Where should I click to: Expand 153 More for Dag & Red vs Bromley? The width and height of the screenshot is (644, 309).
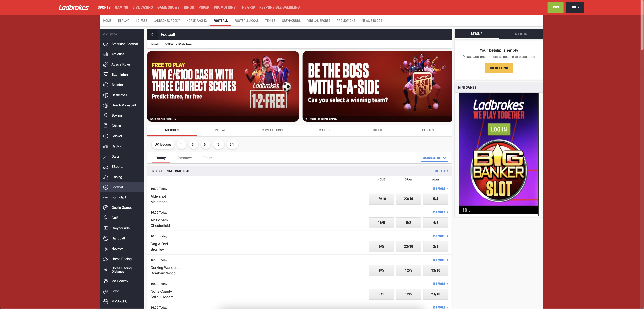click(440, 236)
